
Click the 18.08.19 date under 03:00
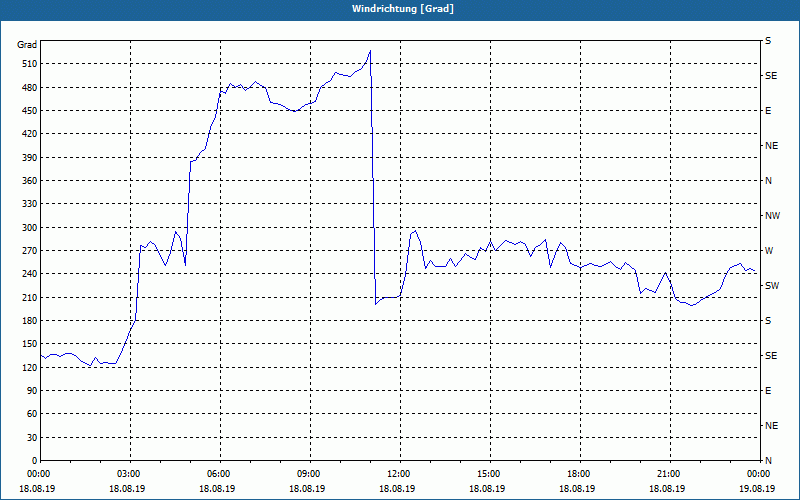tap(127, 488)
